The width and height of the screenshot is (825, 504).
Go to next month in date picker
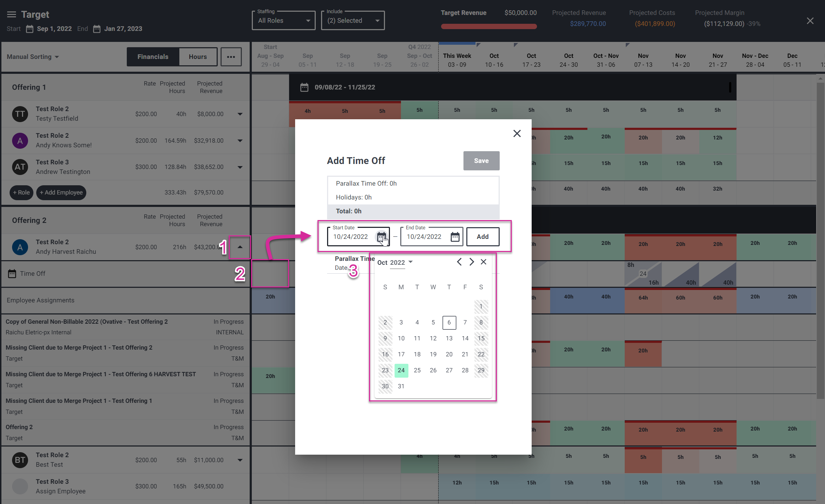click(472, 262)
